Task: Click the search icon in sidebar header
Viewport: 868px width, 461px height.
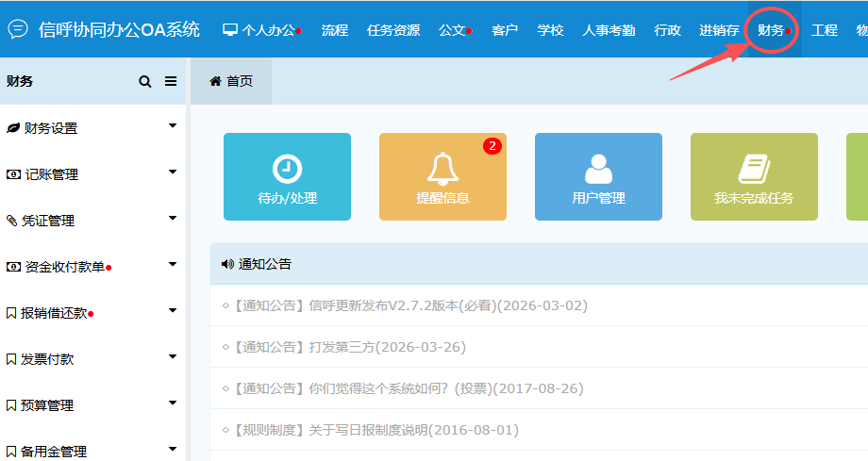Action: (145, 82)
